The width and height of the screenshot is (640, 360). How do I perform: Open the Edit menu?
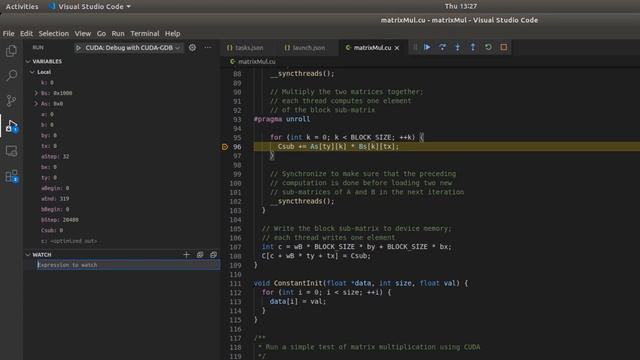tap(26, 33)
